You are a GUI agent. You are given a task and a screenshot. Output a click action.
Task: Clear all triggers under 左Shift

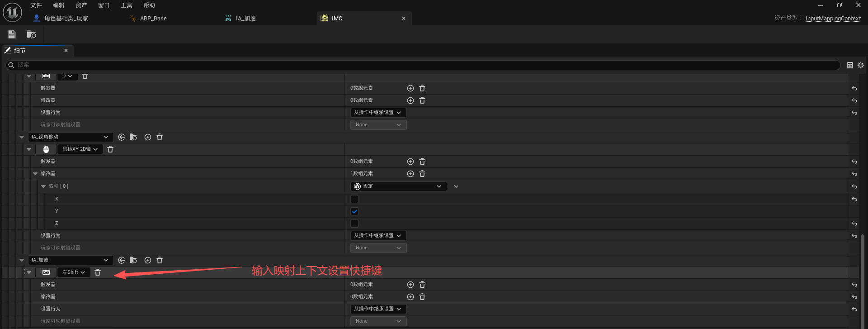[422, 285]
